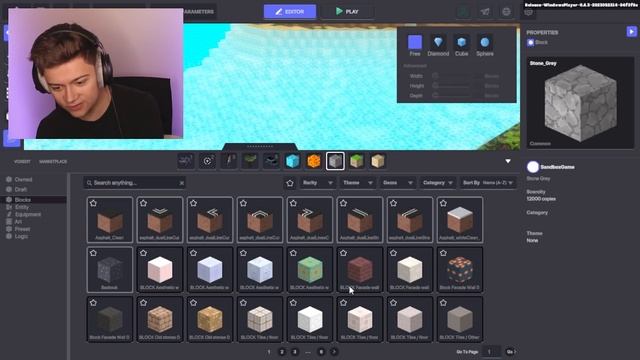Go to page 2 of results

click(282, 352)
